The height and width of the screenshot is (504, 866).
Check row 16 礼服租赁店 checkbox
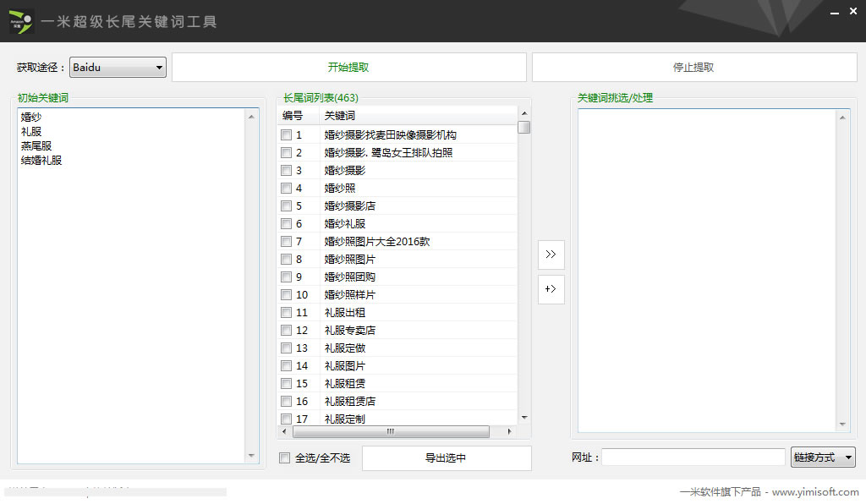click(286, 402)
